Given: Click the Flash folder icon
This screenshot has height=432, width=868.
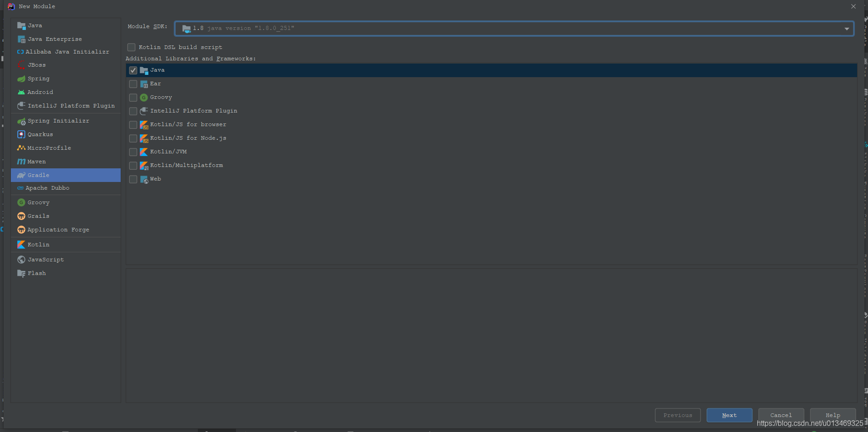Looking at the screenshot, I should [21, 274].
